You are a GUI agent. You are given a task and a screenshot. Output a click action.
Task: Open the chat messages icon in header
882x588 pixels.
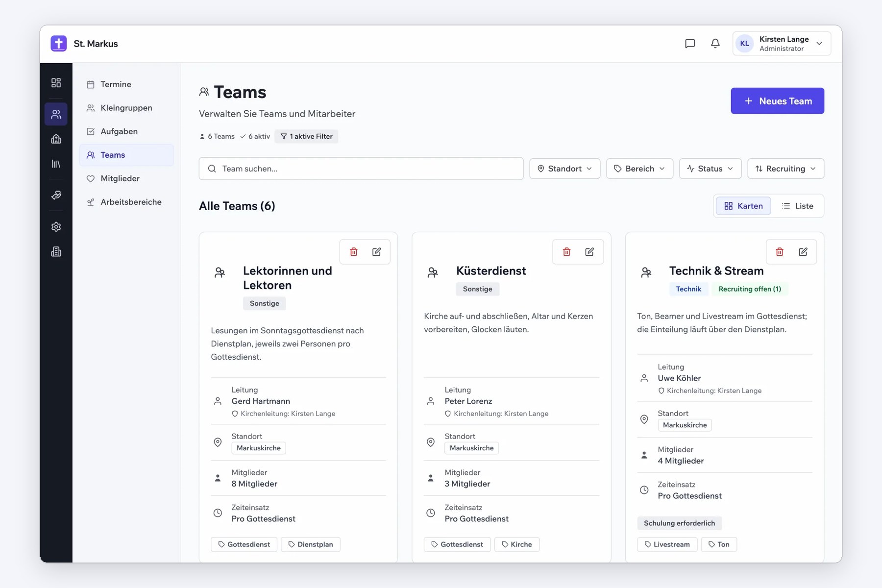tap(690, 44)
